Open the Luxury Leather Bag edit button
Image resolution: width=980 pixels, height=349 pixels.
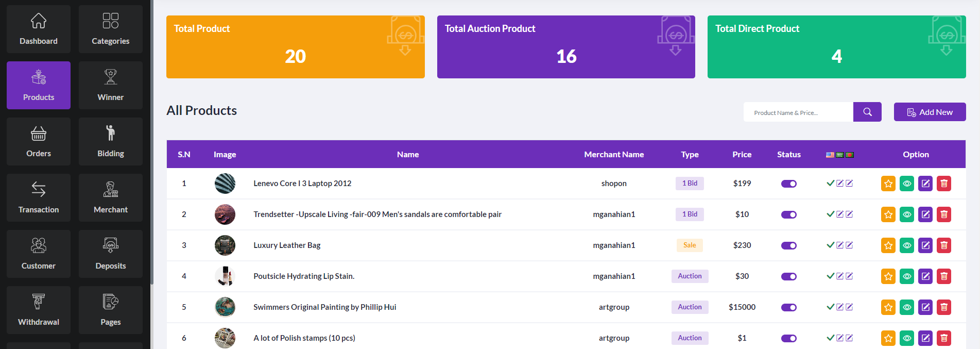coord(925,245)
